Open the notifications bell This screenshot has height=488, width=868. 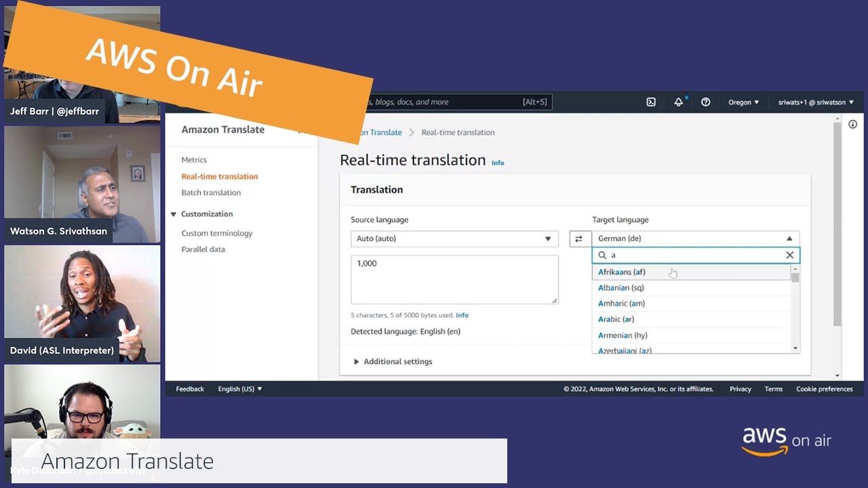pos(678,102)
